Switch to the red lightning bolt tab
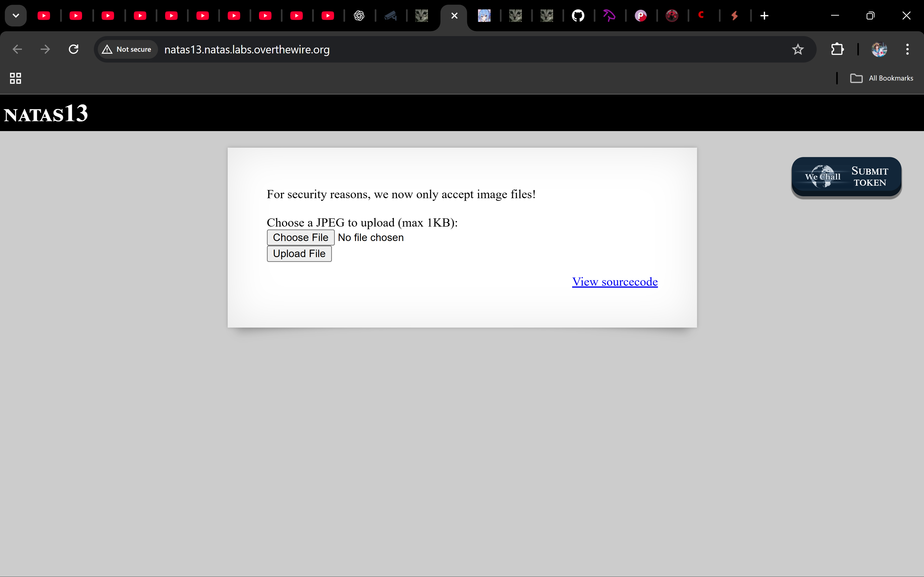 tap(734, 16)
